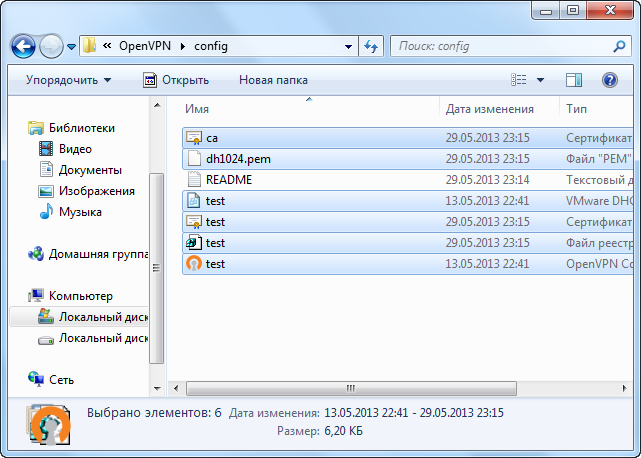
Task: Open the Упорядочить menu
Action: tap(68, 80)
